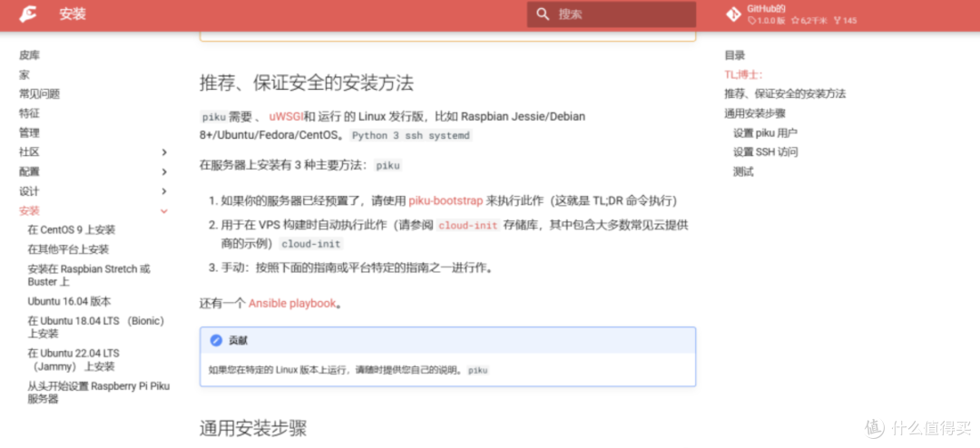Open 在其他平台上安装 page
Screen dimensions: 980x448
tap(68, 249)
